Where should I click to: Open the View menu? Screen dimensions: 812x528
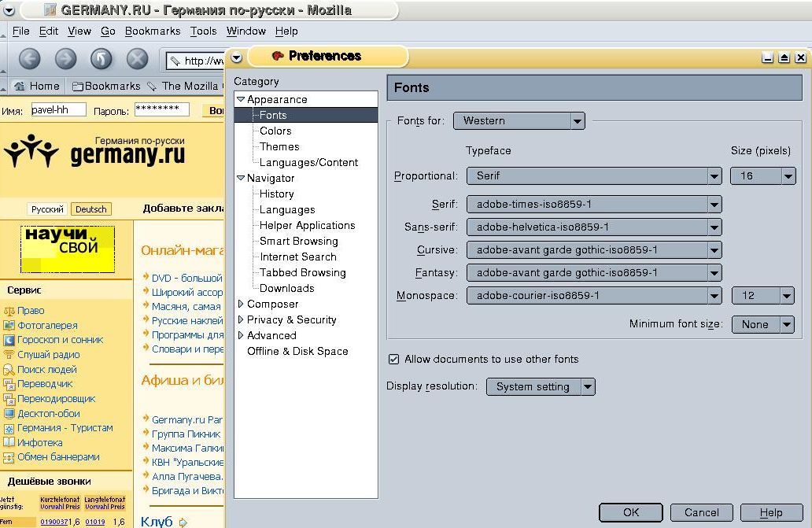(79, 31)
